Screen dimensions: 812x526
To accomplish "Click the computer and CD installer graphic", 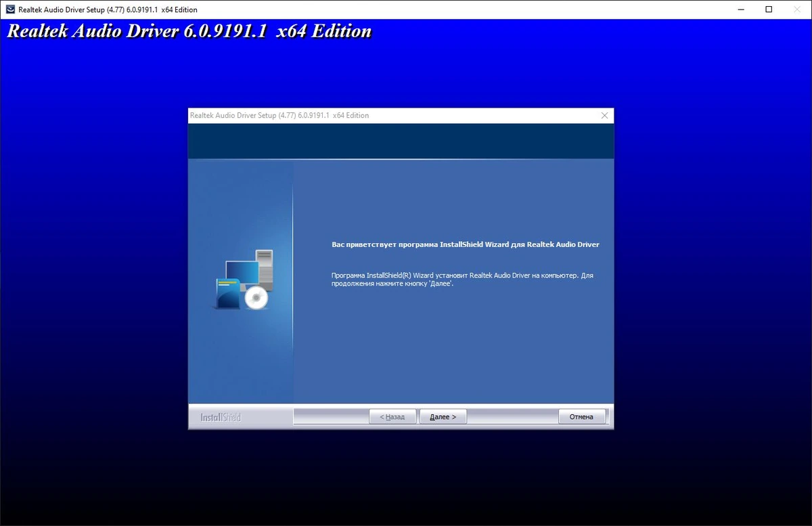I will 244,280.
